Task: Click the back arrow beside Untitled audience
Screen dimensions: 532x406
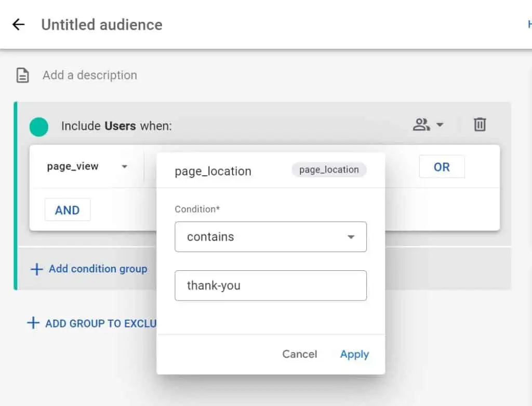Action: (18, 24)
